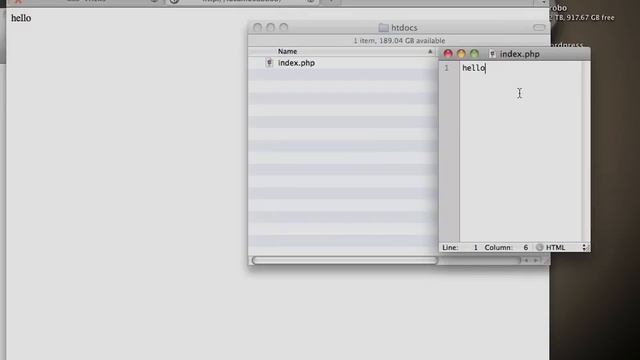Toggle sort order arrow in Name column
The width and height of the screenshot is (640, 360).
[x=430, y=51]
